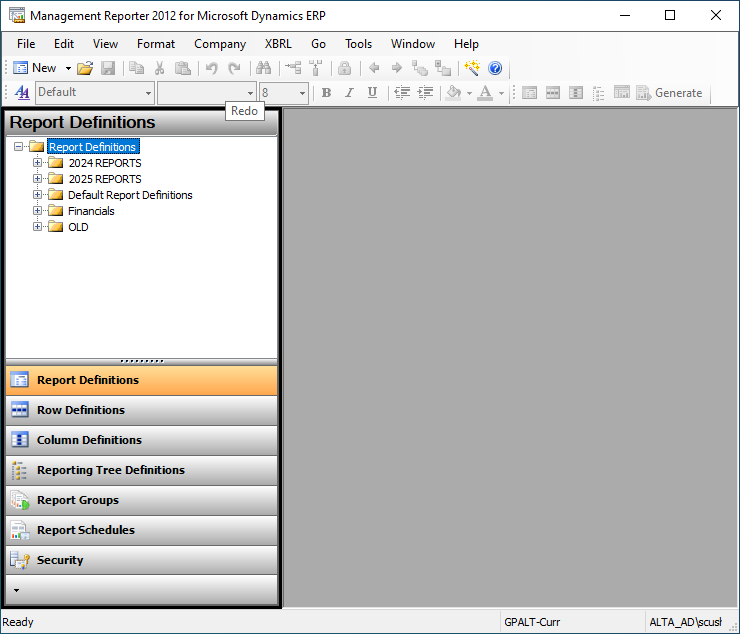Open the Edit menu
This screenshot has height=634, width=740.
(64, 44)
